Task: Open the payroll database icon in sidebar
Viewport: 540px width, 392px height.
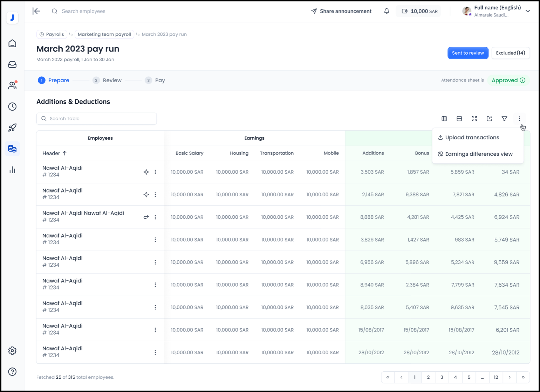Action: (12, 149)
